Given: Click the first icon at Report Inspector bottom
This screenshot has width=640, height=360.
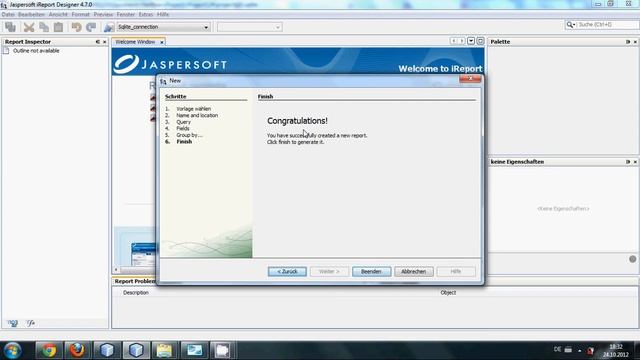Looking at the screenshot, I should 13,323.
